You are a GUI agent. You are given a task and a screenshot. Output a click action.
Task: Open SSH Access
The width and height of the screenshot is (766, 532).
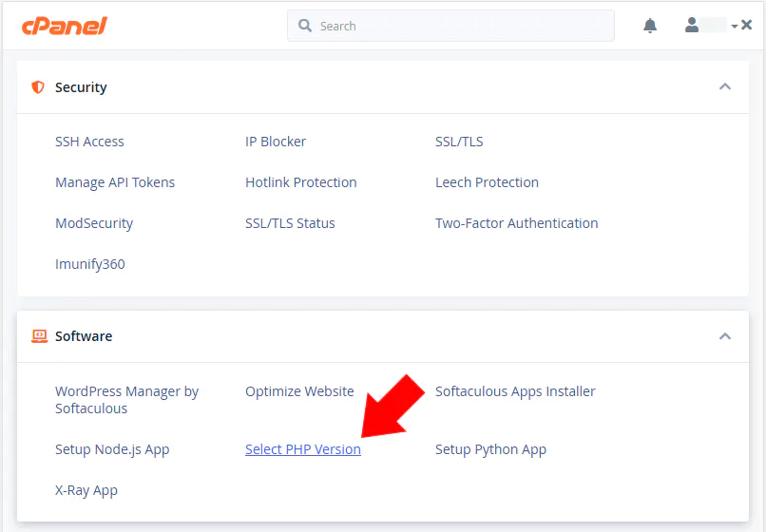[x=89, y=142]
